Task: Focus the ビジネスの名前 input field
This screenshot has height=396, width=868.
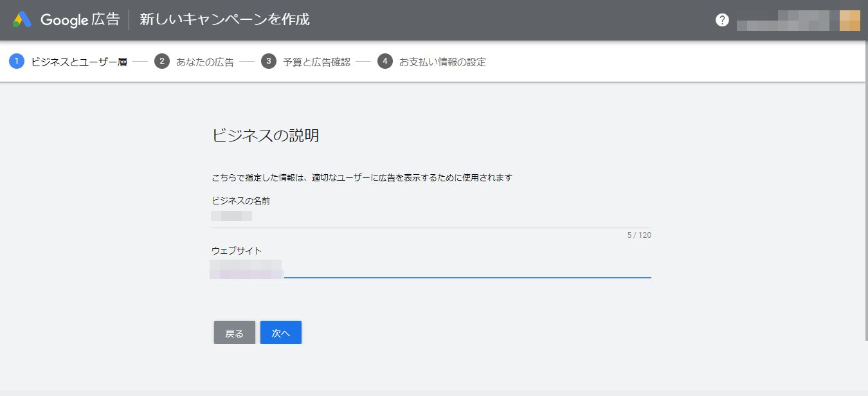Action: click(x=431, y=216)
